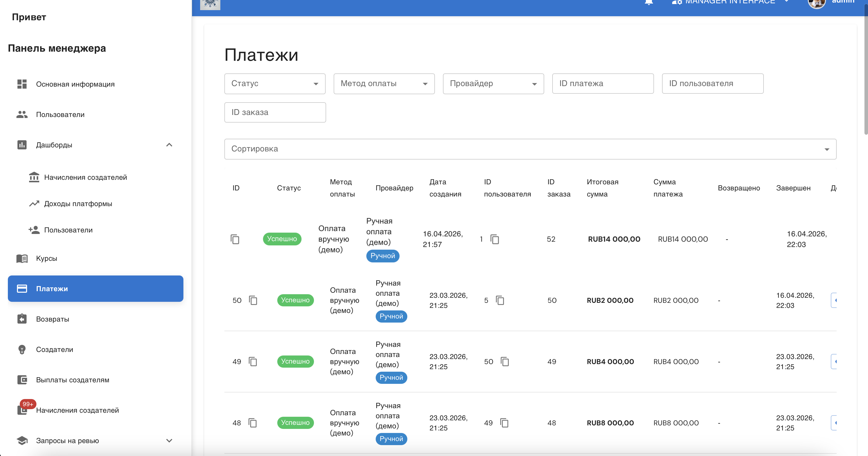Switch interface via MANAGER INTERFACE selector
Image resolution: width=868 pixels, height=456 pixels.
point(730,2)
